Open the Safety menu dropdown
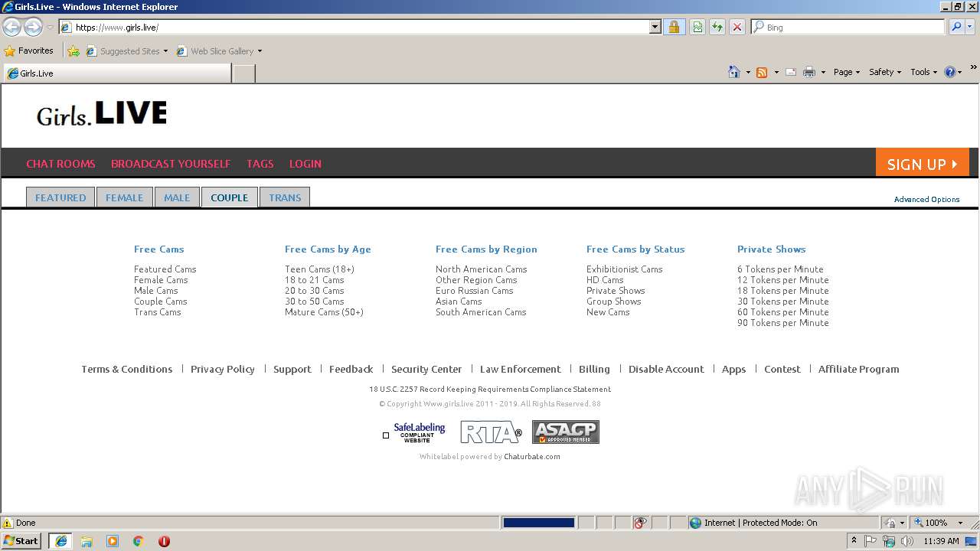980x551 pixels. pos(885,72)
